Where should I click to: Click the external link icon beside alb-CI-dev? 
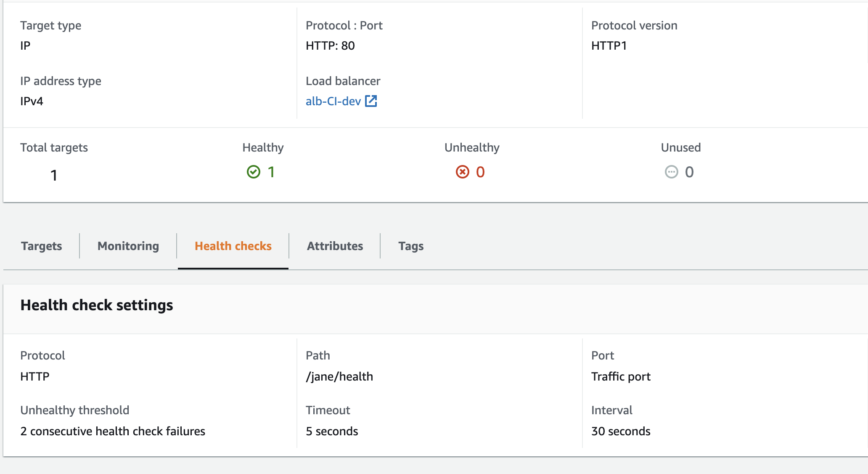pyautogui.click(x=371, y=101)
